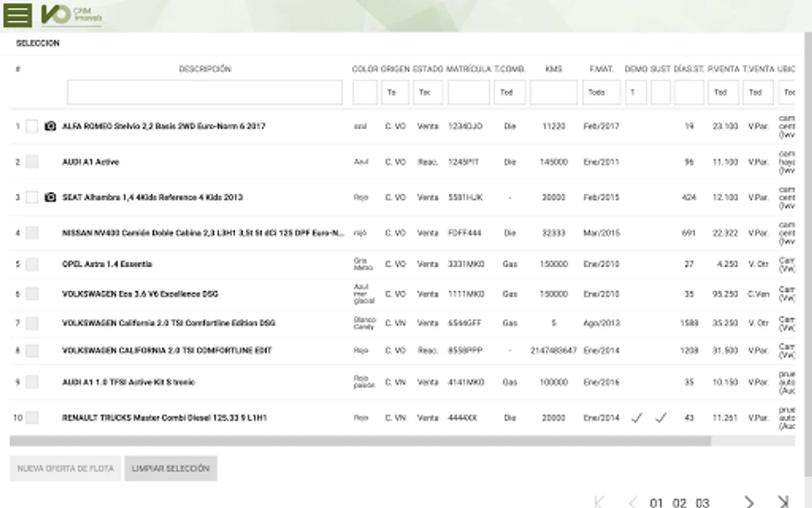
Task: Go to page 02
Action: click(x=679, y=502)
